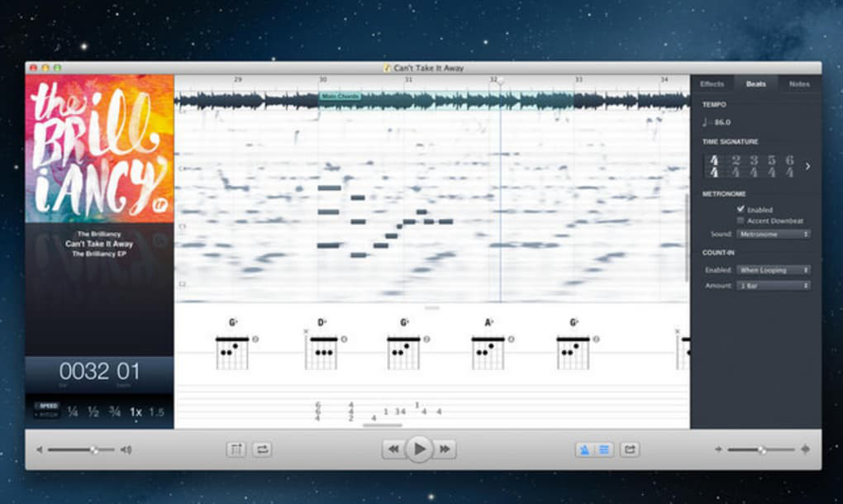This screenshot has height=504, width=843.
Task: Select the 6/4 time signature
Action: point(789,166)
